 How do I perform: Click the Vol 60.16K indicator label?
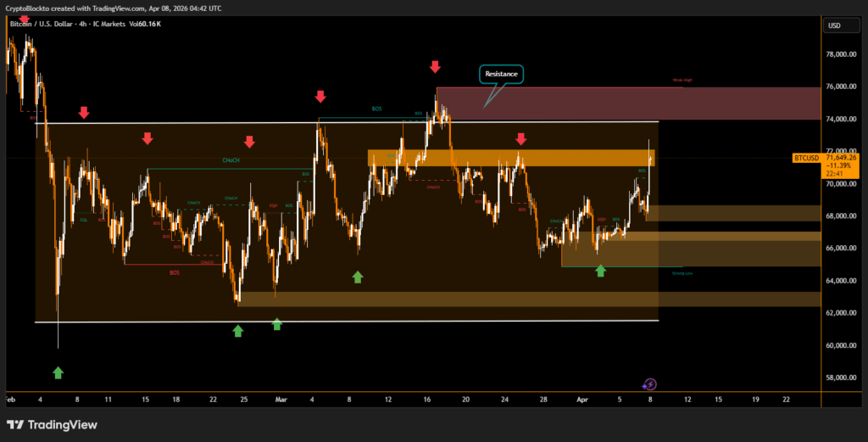[146, 24]
